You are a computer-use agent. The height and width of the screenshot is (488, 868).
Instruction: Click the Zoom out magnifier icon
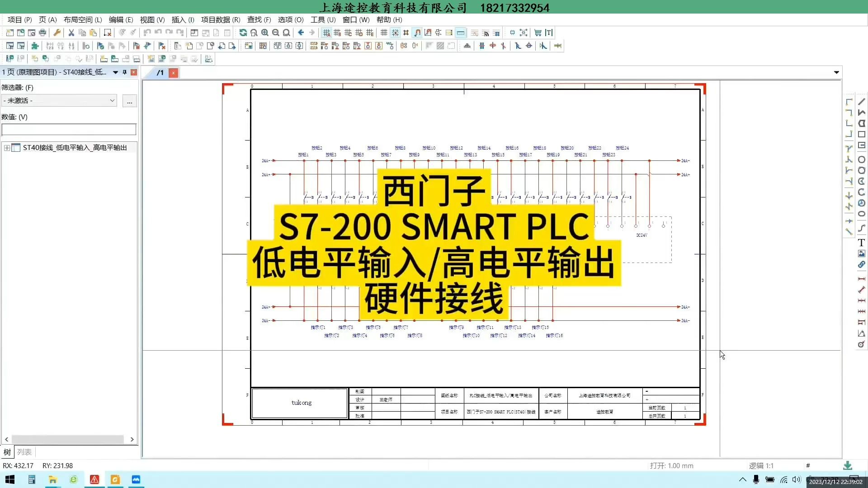coord(276,33)
